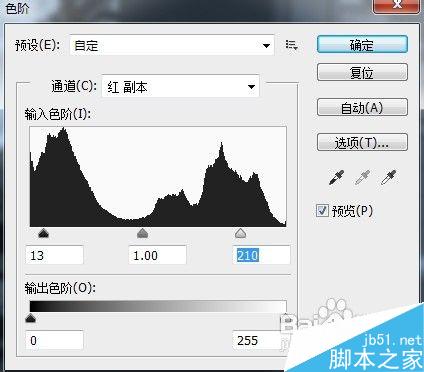This screenshot has width=424, height=372.
Task: Open the 选项(T)... options button
Action: coord(362,142)
